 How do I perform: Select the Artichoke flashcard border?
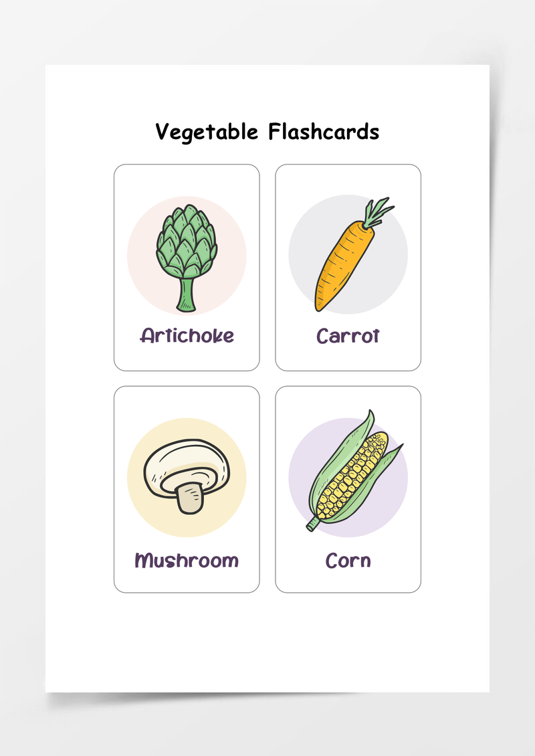coord(187,268)
